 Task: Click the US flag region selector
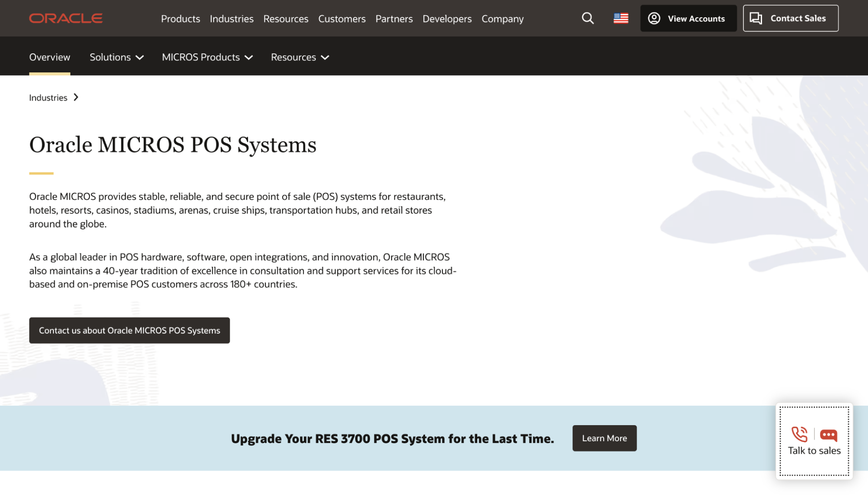[x=620, y=18]
